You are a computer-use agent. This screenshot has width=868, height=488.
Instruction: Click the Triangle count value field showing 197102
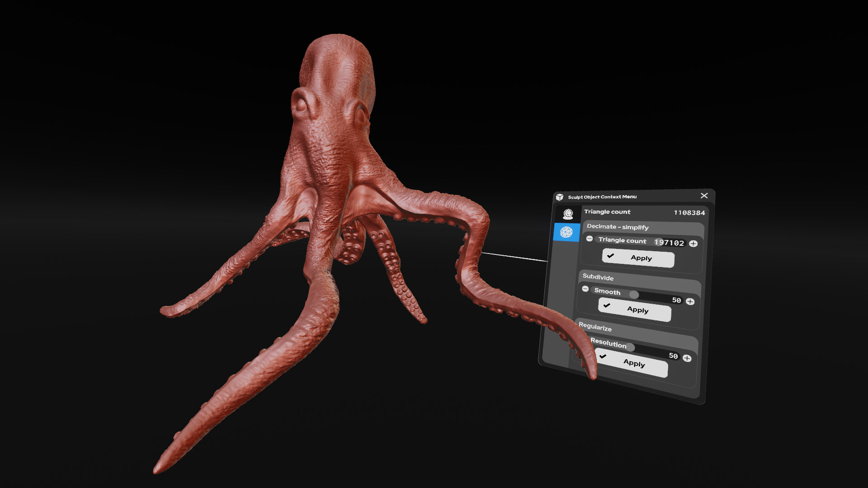[x=670, y=243]
